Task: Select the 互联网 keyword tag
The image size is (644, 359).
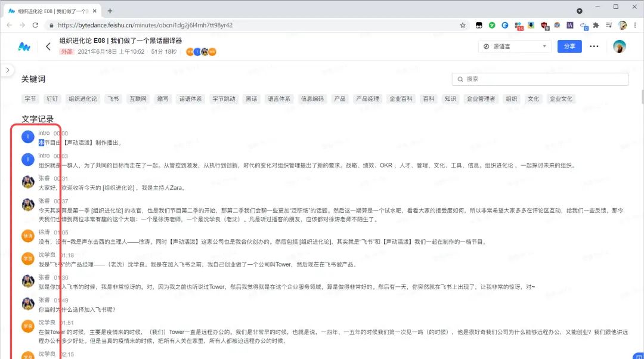Action: pos(138,98)
